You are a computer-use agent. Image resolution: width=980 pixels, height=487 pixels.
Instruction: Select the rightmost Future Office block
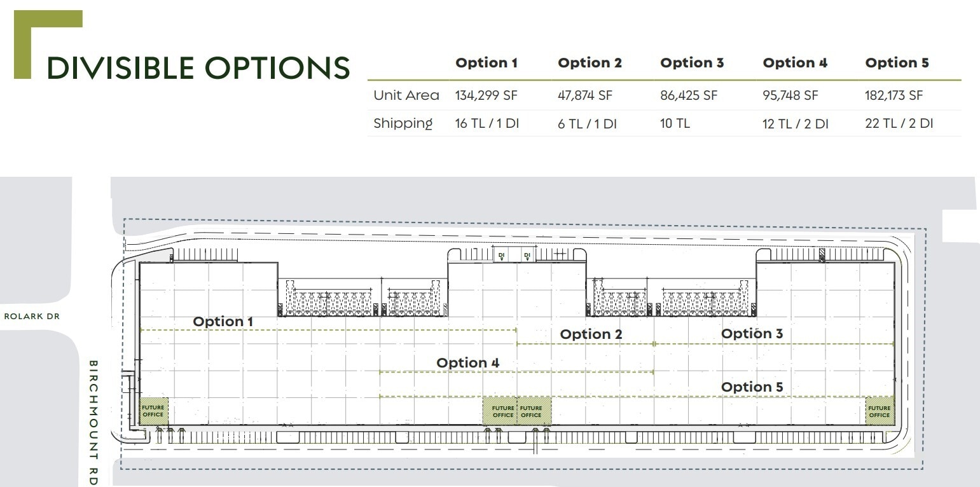point(880,411)
